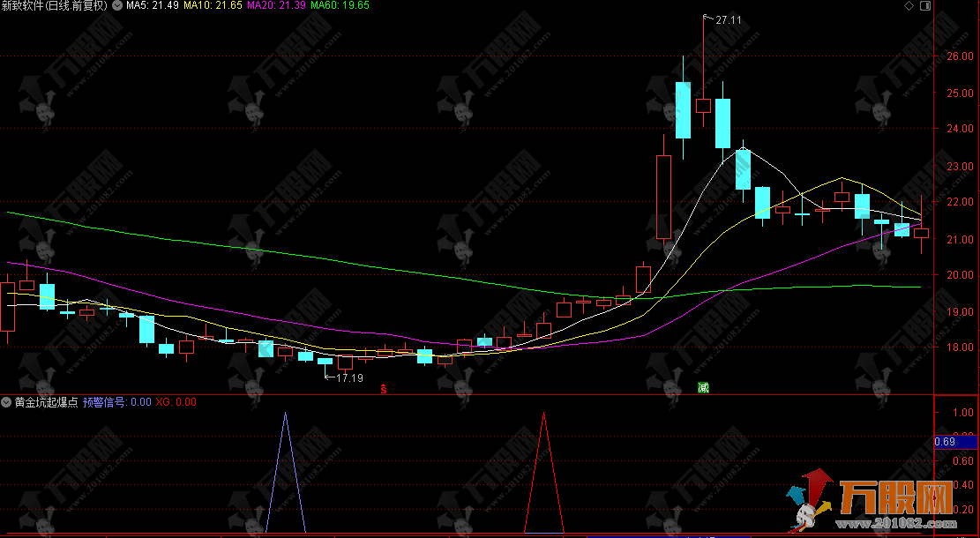This screenshot has height=538, width=980.
Task: Click the blue 预警信号 spike
Action: pos(286,473)
